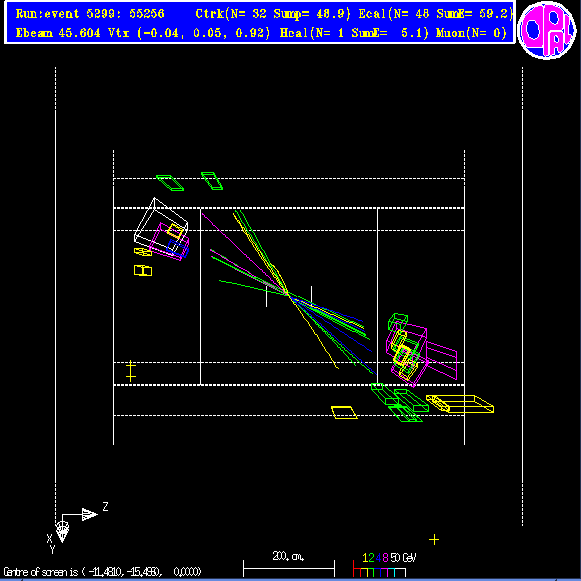This screenshot has width=581, height=581.
Task: Click the yellow double-cross marker at left
Action: [x=130, y=371]
